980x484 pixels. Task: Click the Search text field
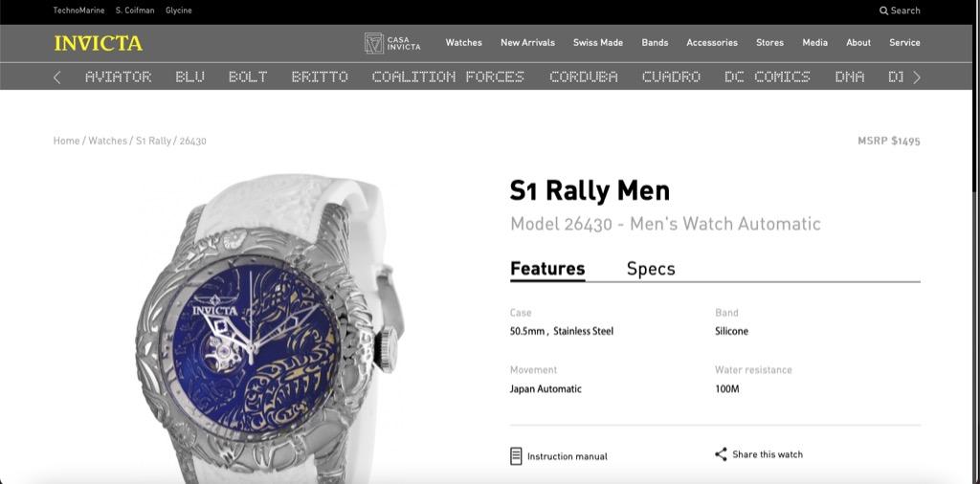click(x=905, y=11)
